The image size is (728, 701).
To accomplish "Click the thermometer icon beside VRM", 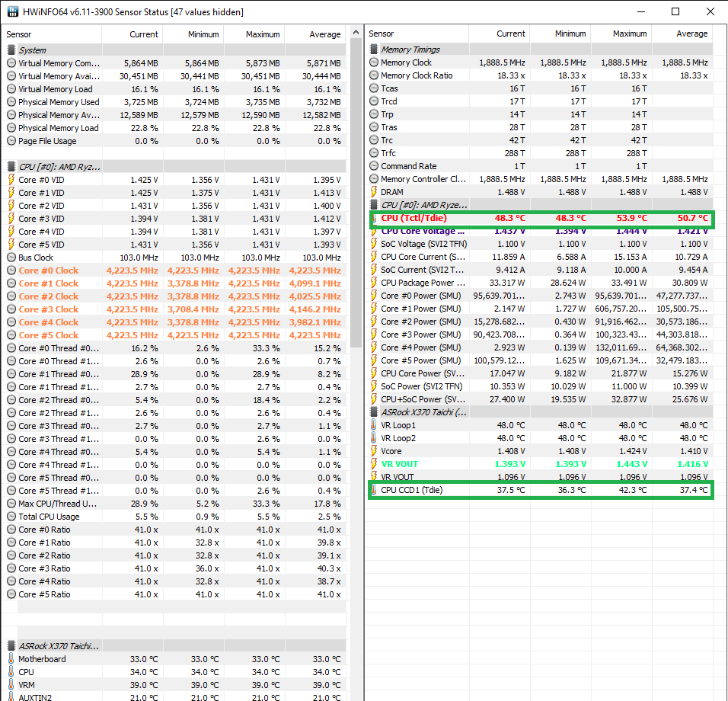I will pos(11,685).
